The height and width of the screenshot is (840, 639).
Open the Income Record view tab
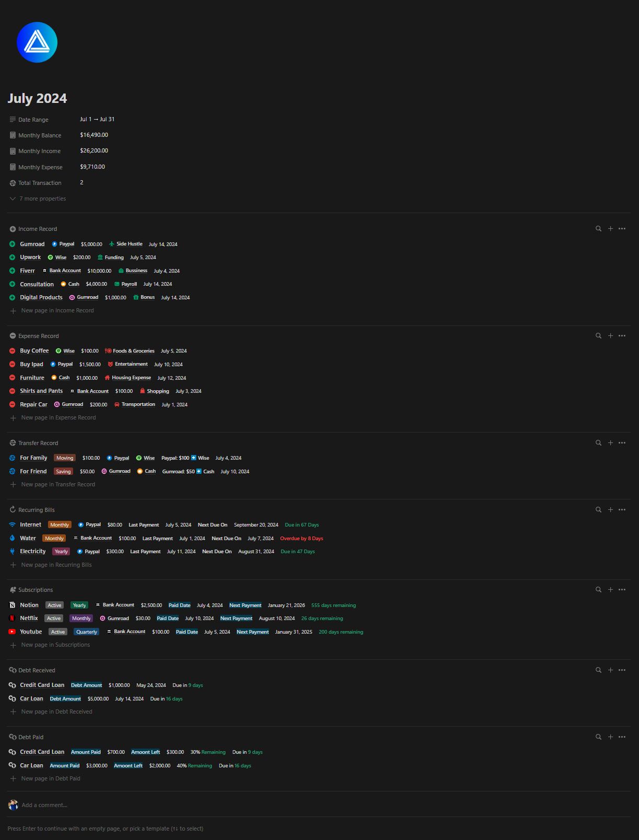click(33, 229)
